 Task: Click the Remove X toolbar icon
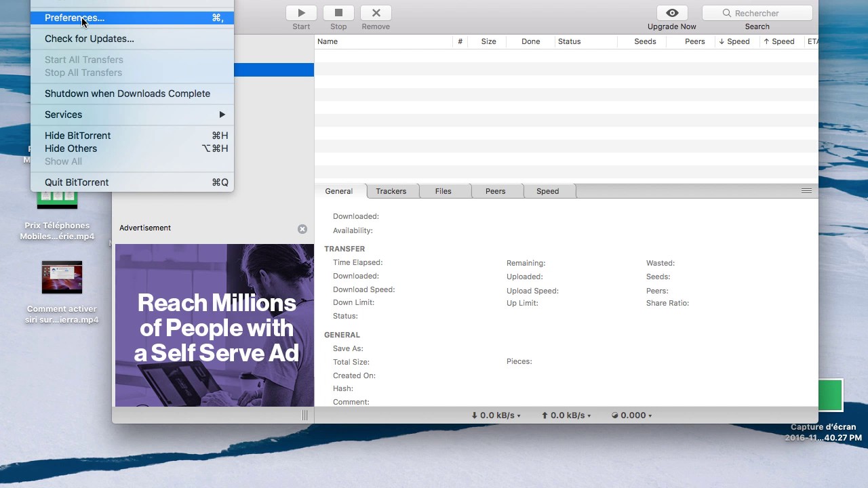(x=376, y=13)
